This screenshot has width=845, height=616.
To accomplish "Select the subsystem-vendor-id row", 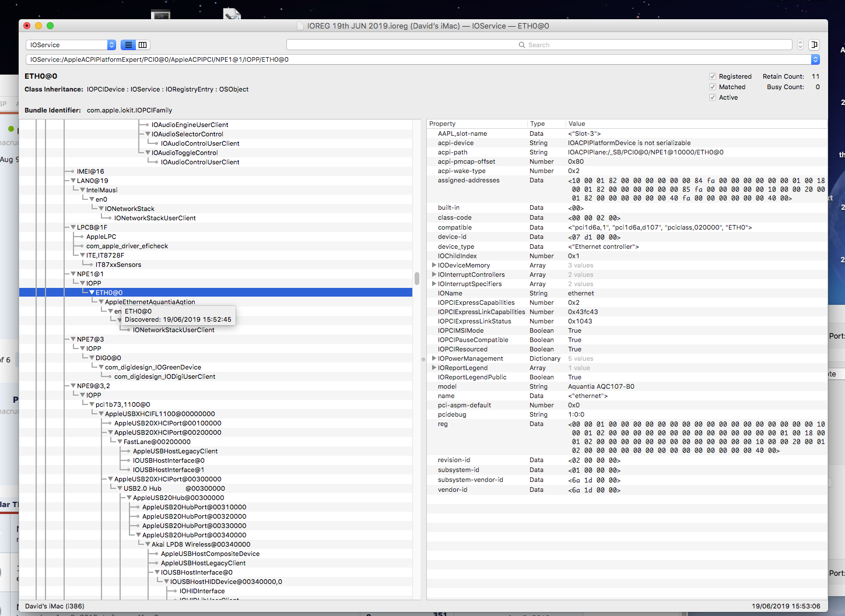I will point(627,480).
